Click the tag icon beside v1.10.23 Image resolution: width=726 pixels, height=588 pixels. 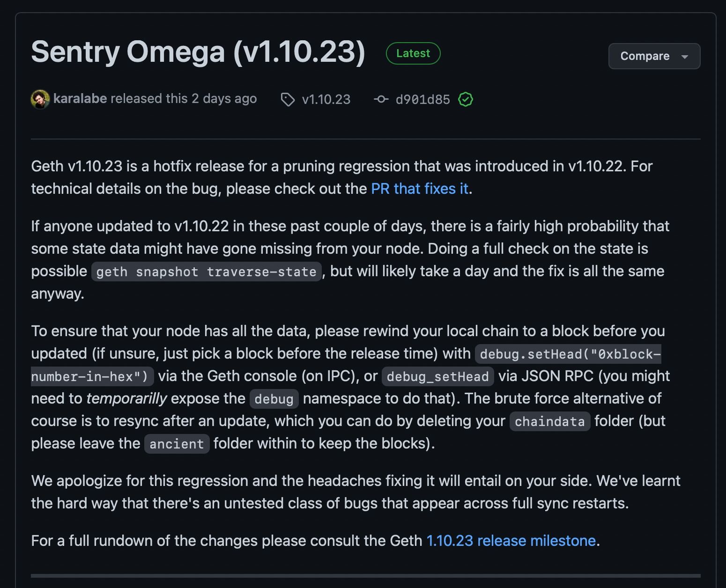coord(288,99)
